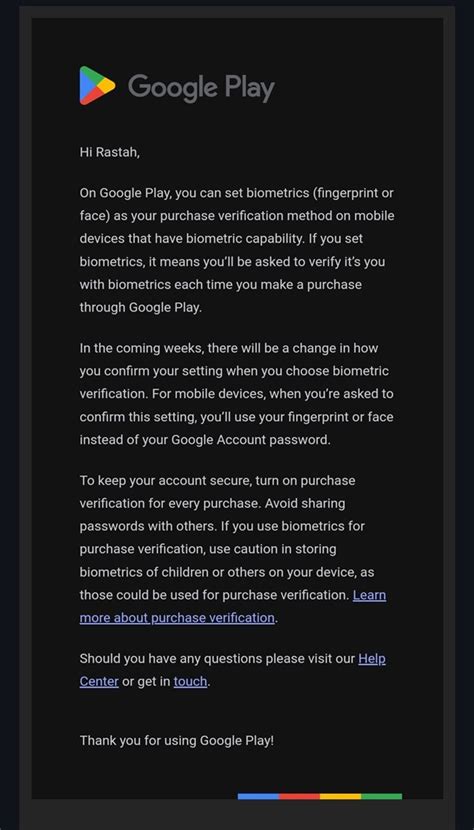This screenshot has width=474, height=830.
Task: Click the line starting "On Google Play, you can"
Action: (x=237, y=193)
